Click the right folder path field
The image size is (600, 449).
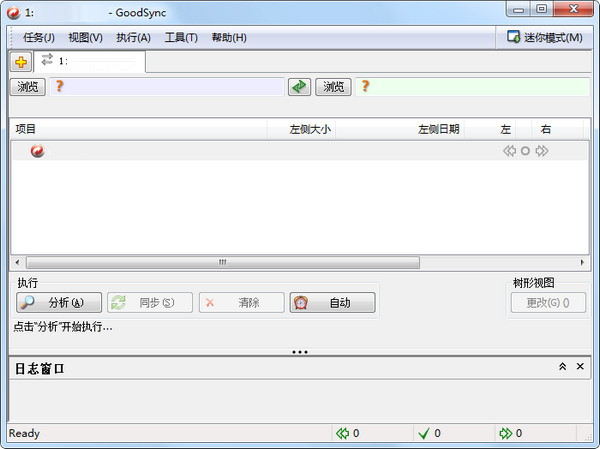click(x=473, y=87)
